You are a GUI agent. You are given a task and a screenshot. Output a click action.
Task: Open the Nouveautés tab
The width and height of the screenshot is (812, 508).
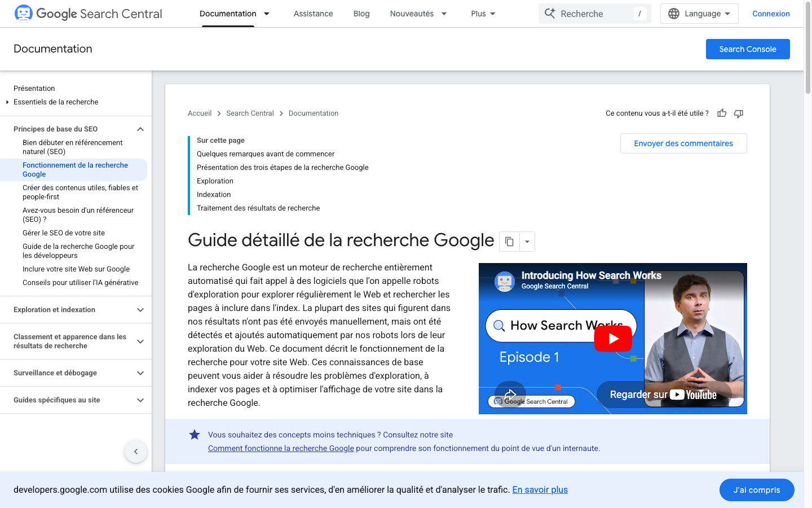coord(412,14)
